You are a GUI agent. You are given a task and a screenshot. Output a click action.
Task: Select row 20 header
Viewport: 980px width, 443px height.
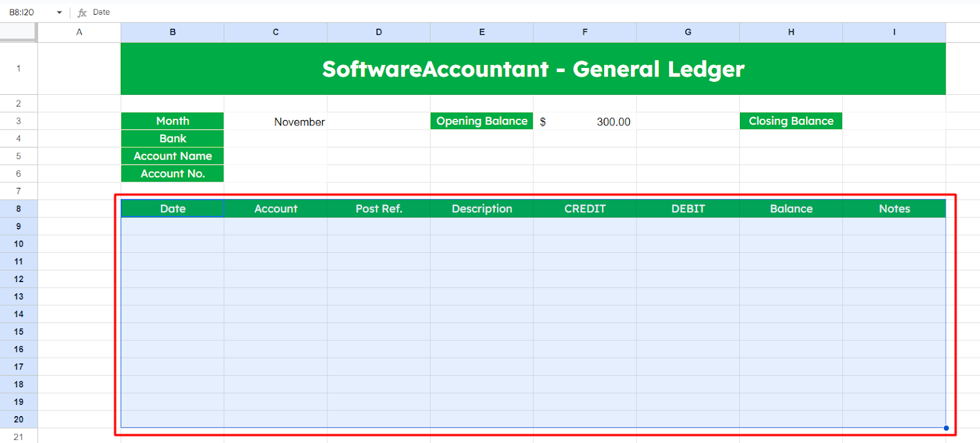pos(18,419)
